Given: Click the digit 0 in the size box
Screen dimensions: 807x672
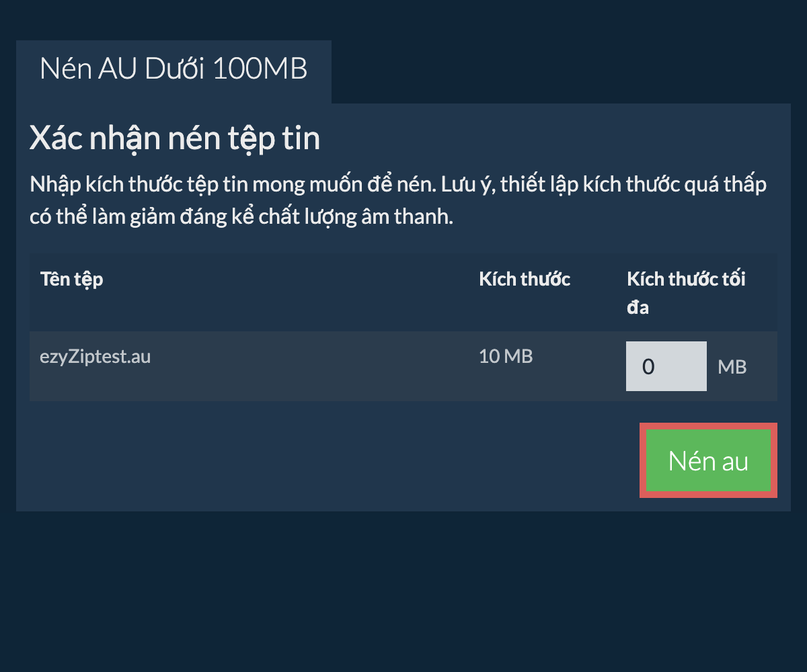Looking at the screenshot, I should (x=648, y=367).
